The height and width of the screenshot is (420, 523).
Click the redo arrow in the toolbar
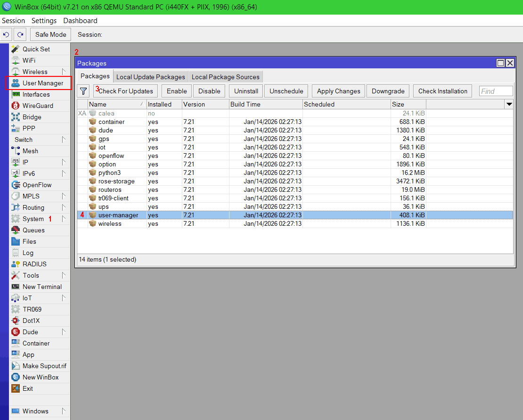(x=20, y=34)
